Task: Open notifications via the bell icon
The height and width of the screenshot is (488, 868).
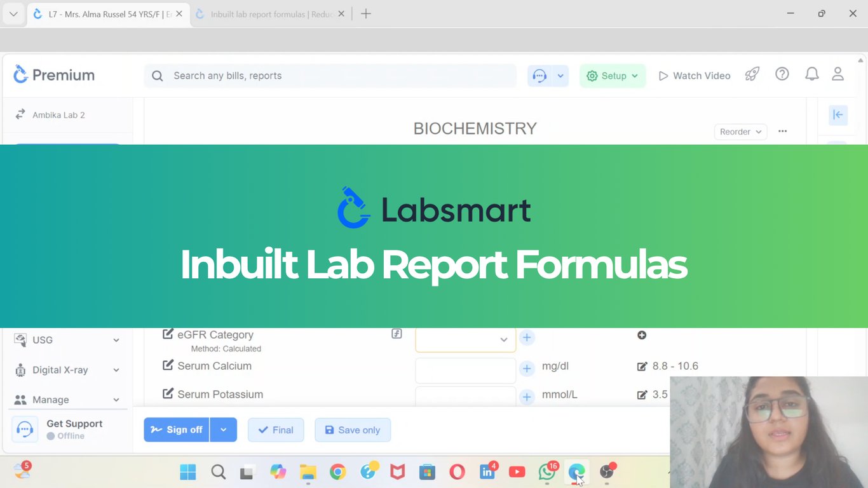Action: pos(811,74)
